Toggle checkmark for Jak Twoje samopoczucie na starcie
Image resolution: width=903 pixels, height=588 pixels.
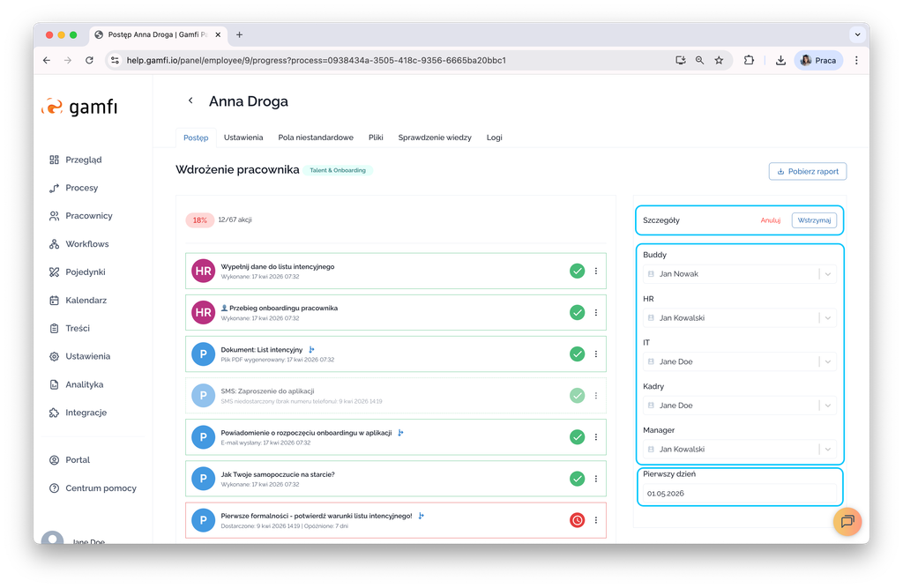click(x=577, y=479)
